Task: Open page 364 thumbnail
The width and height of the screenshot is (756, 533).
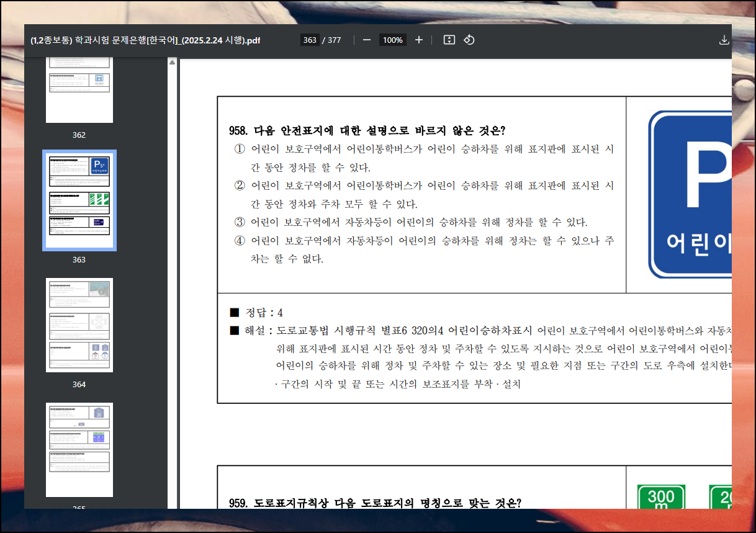Action: (x=79, y=325)
